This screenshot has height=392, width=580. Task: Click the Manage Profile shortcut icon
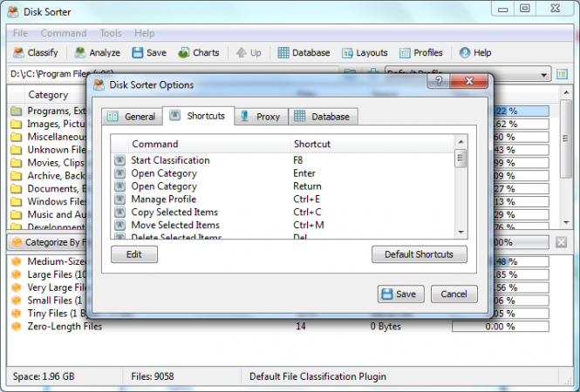(119, 199)
